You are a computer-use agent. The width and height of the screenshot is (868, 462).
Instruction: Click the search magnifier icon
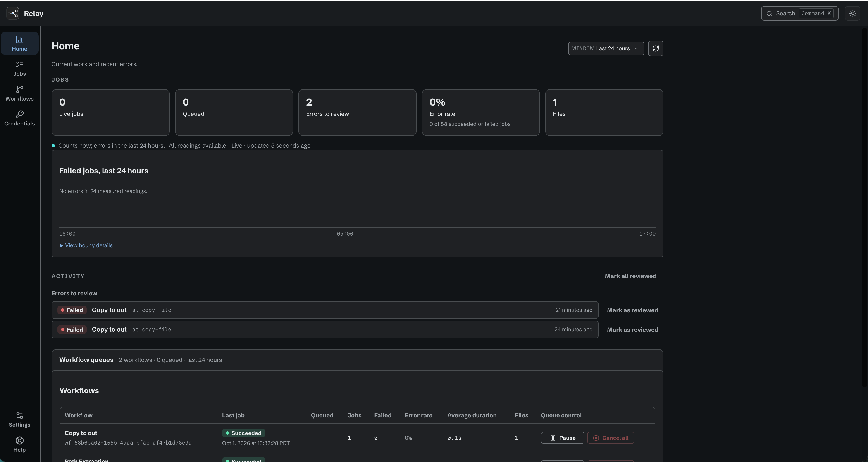click(769, 14)
